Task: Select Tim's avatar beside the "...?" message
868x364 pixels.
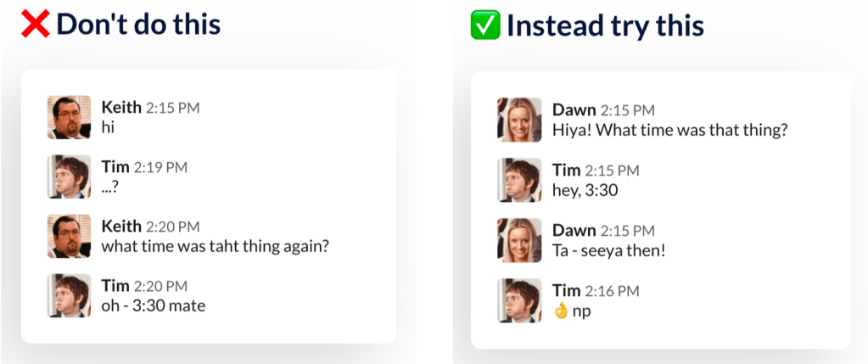Action: [x=70, y=176]
